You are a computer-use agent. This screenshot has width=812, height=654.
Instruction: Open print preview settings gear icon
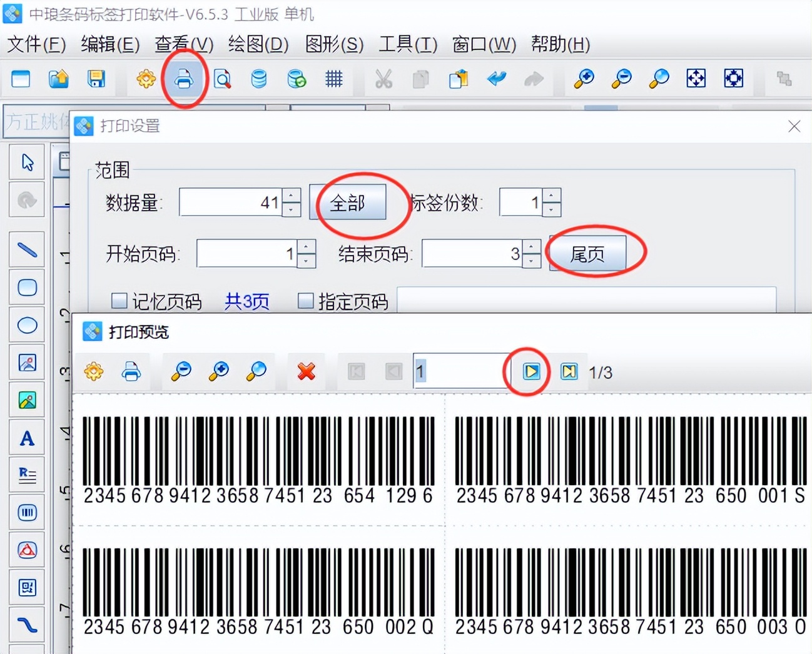point(93,371)
